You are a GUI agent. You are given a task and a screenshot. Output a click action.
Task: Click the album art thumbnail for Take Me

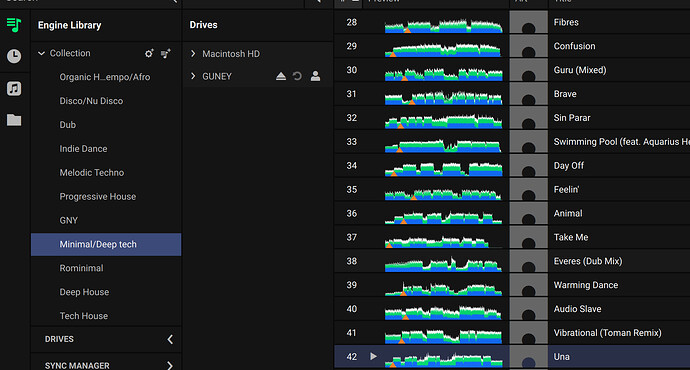coord(529,237)
